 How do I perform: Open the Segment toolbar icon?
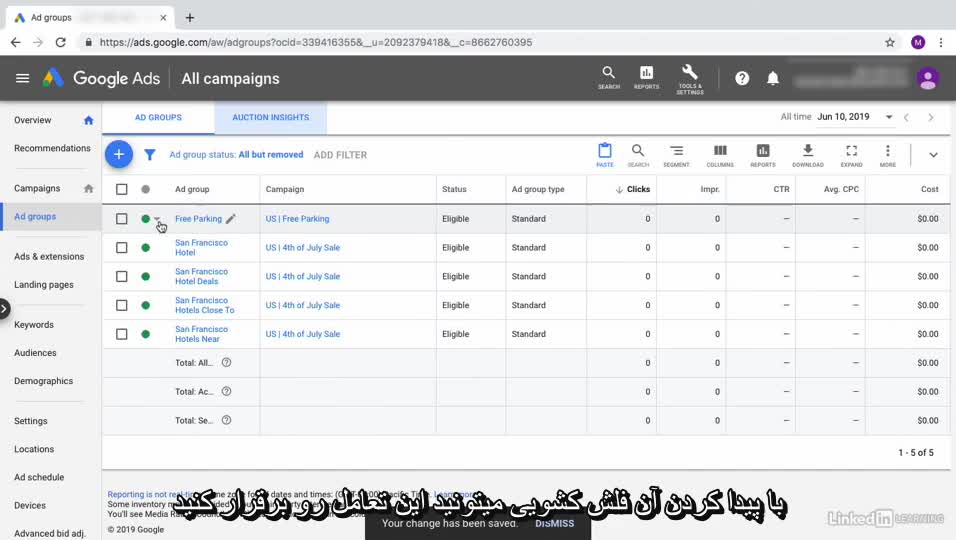[677, 154]
